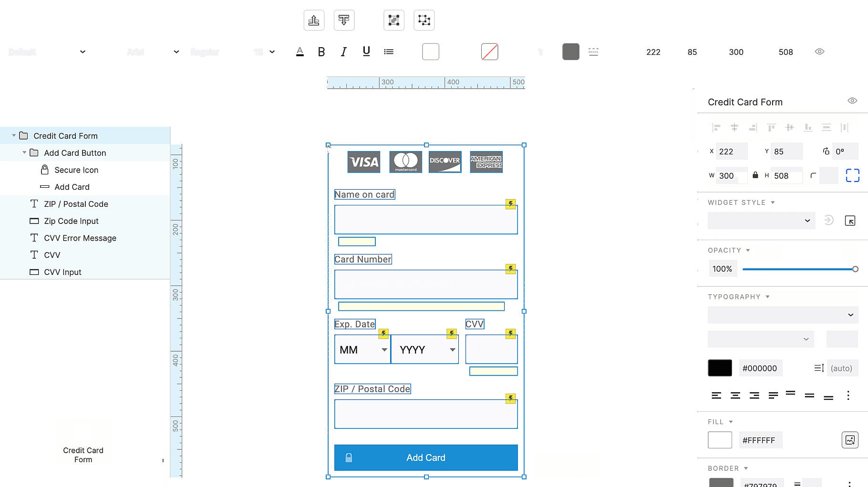Click the align bottom icon in Style panel
The width and height of the screenshot is (868, 487).
pyautogui.click(x=808, y=127)
